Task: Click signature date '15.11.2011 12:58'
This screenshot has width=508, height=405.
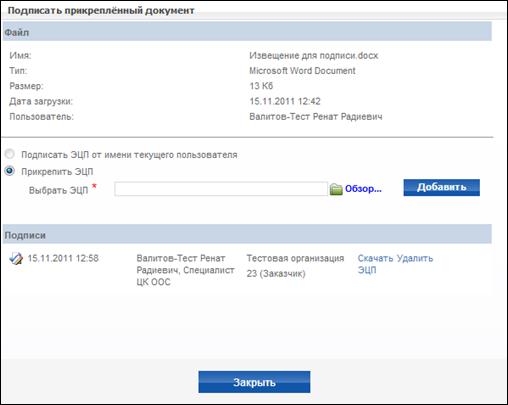Action: (63, 258)
